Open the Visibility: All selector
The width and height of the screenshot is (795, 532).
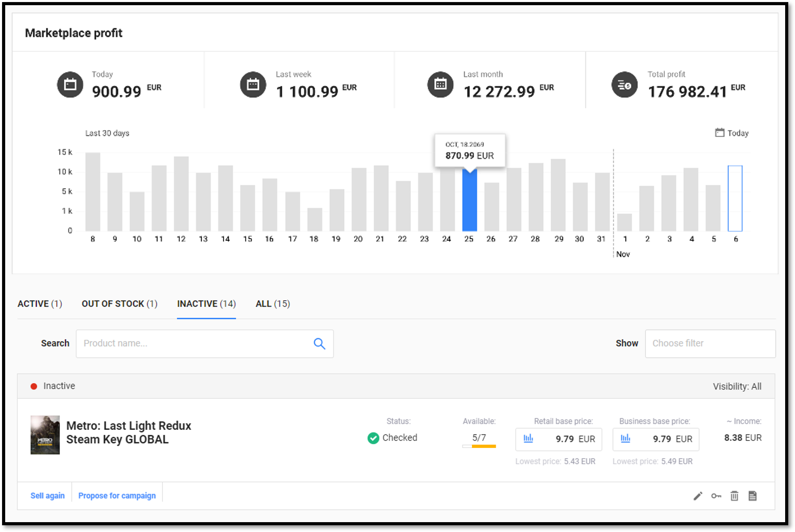point(736,386)
